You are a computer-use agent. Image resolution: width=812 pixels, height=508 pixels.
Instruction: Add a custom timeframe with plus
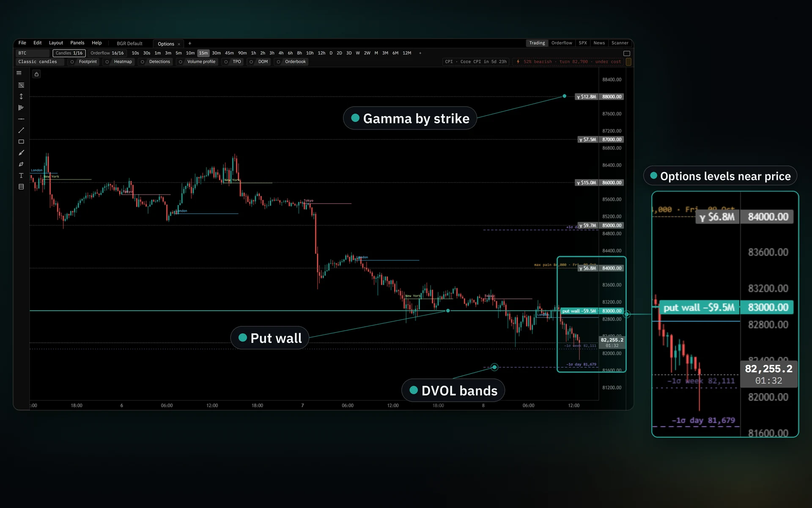(420, 53)
